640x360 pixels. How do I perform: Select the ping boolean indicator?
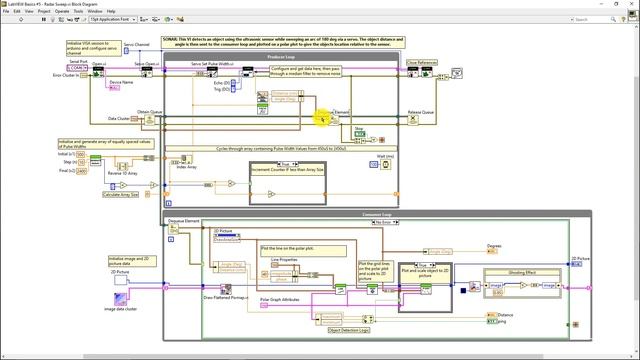(492, 322)
